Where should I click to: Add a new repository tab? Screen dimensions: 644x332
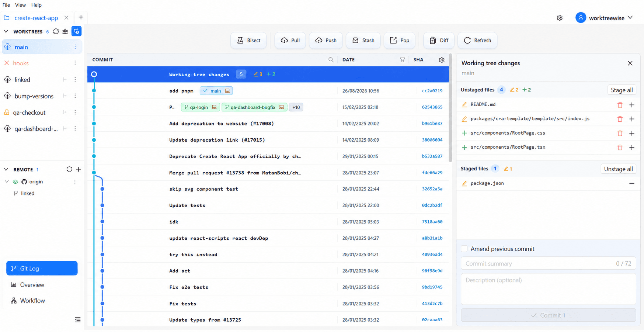pos(81,17)
